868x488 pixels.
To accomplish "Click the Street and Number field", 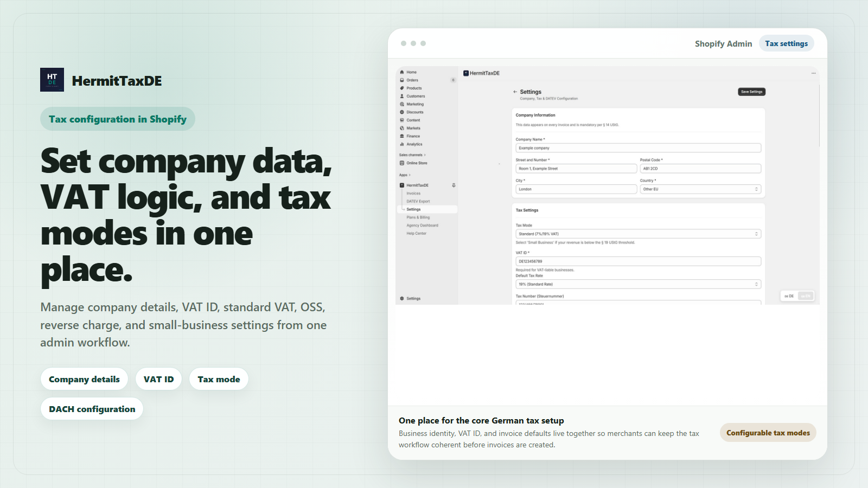I will tap(576, 169).
